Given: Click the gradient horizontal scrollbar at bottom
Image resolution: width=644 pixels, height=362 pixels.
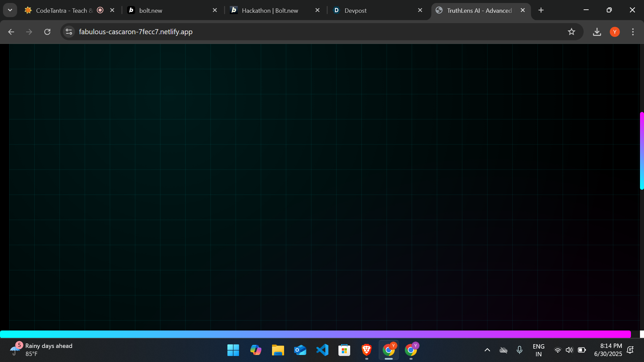Looking at the screenshot, I should pyautogui.click(x=315, y=334).
